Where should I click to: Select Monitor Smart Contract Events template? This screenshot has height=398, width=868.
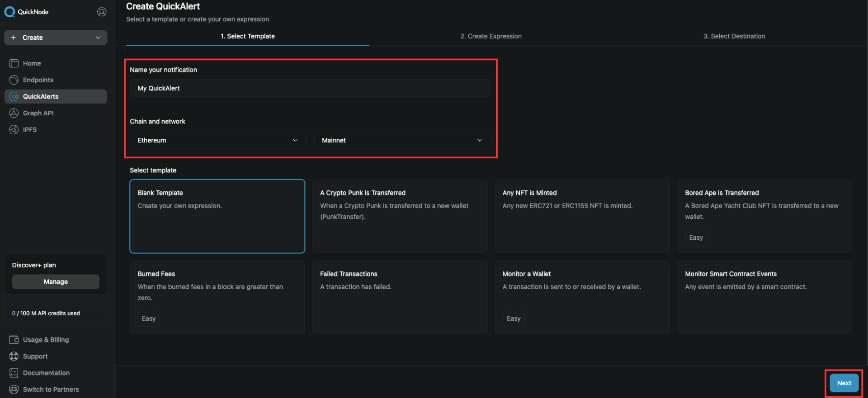(x=764, y=297)
